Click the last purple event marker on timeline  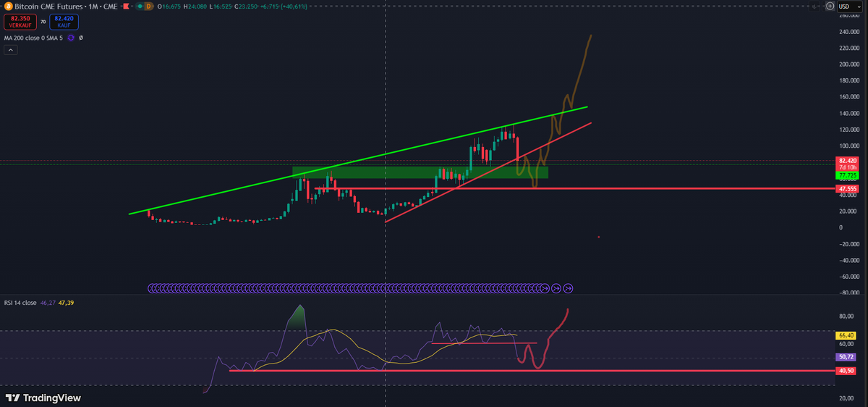pos(569,288)
